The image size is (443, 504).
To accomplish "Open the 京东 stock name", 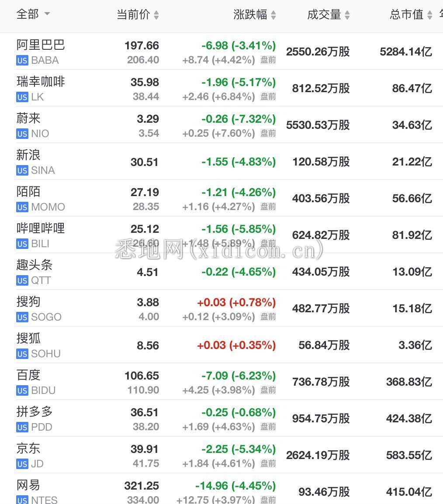I will [28, 448].
